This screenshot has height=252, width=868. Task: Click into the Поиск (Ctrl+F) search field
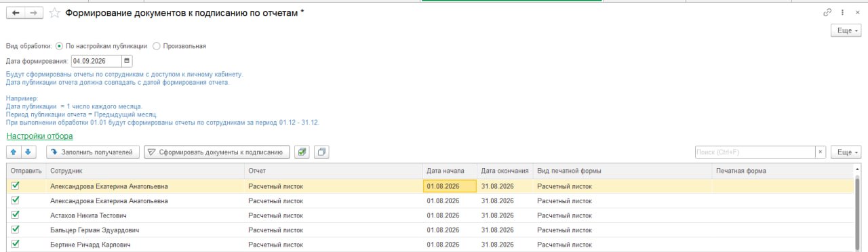(x=755, y=152)
